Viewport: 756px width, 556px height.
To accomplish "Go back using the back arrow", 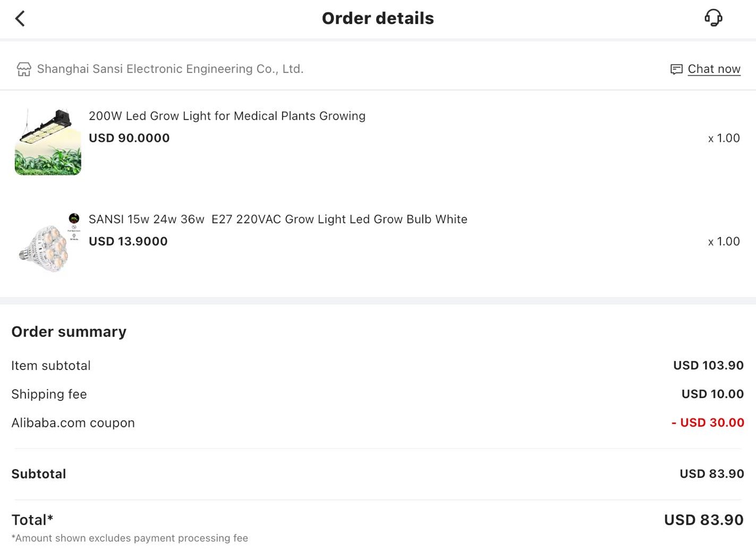I will pyautogui.click(x=20, y=19).
